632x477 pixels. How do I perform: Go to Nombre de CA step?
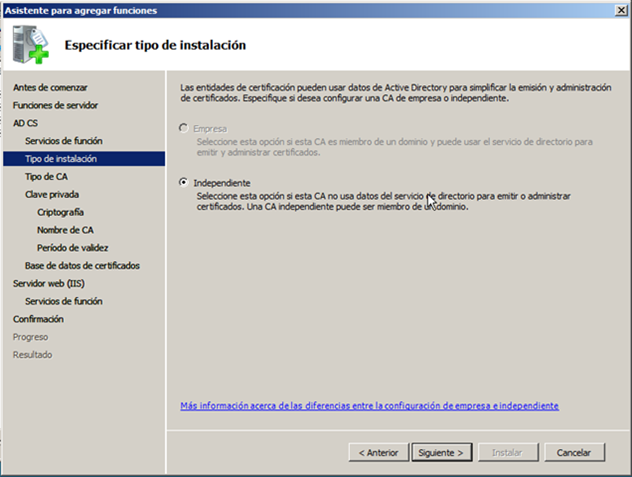pyautogui.click(x=65, y=230)
